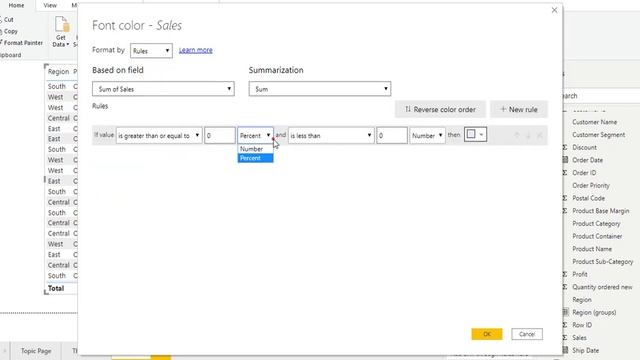Select the Discount field
The height and width of the screenshot is (360, 640).
(x=584, y=147)
